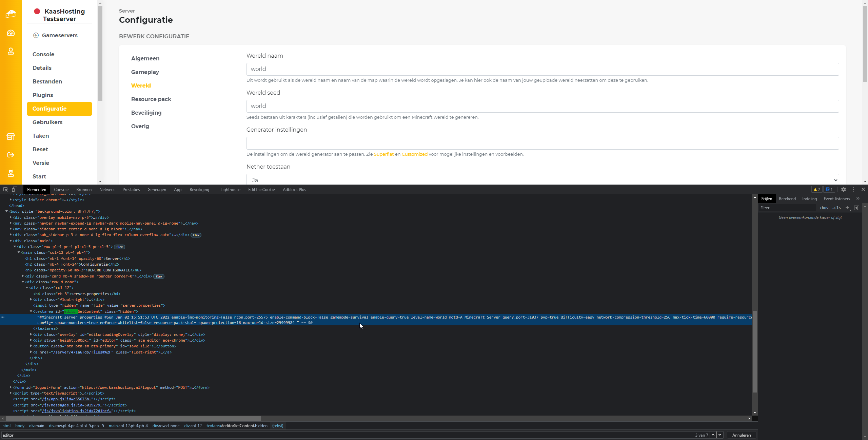Click the blue issues message badge
Image resolution: width=868 pixels, height=440 pixels.
coord(829,190)
